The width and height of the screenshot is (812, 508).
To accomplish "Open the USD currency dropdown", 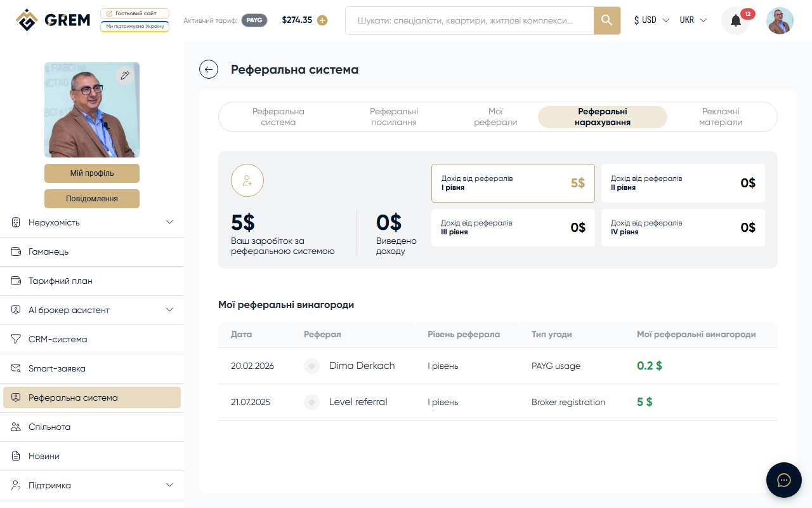I will click(650, 20).
